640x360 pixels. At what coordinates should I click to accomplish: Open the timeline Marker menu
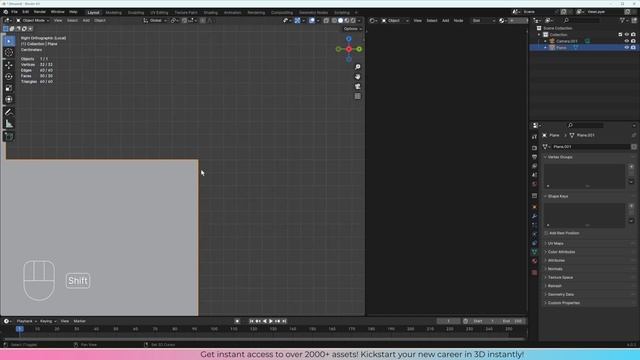80,321
